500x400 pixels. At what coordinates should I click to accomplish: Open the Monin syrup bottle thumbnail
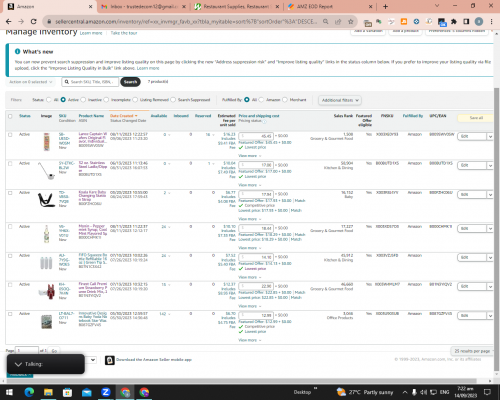[x=46, y=234]
